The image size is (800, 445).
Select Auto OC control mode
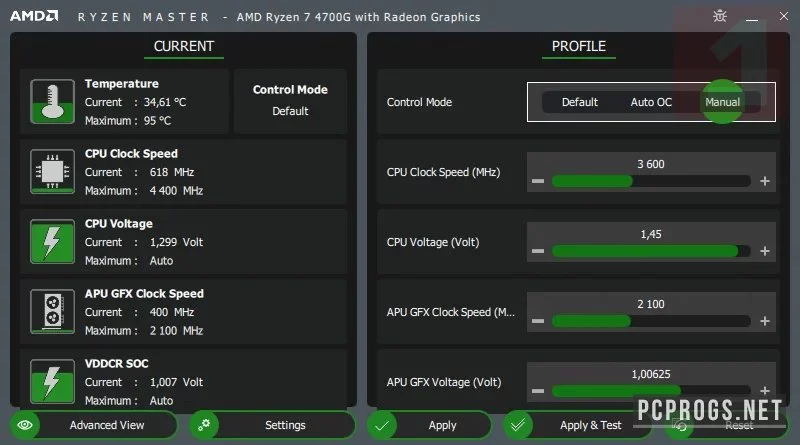651,102
